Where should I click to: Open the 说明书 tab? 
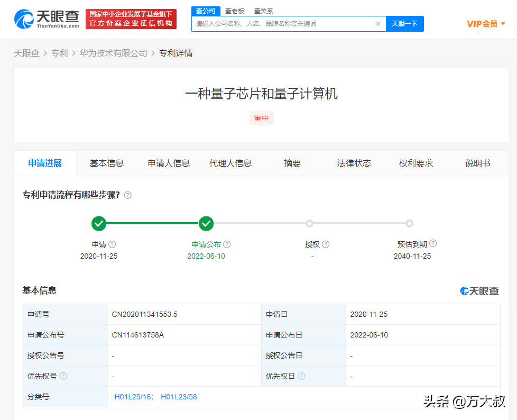478,163
